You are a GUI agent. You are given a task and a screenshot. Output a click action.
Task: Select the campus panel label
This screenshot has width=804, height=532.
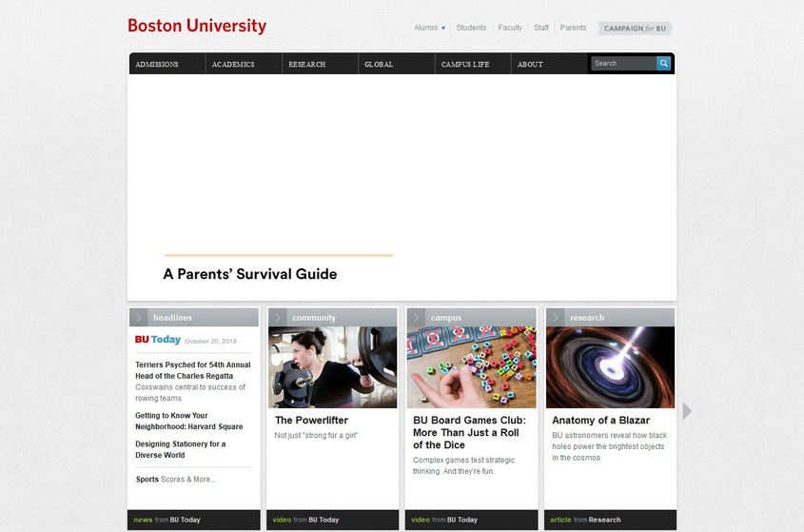tap(446, 318)
